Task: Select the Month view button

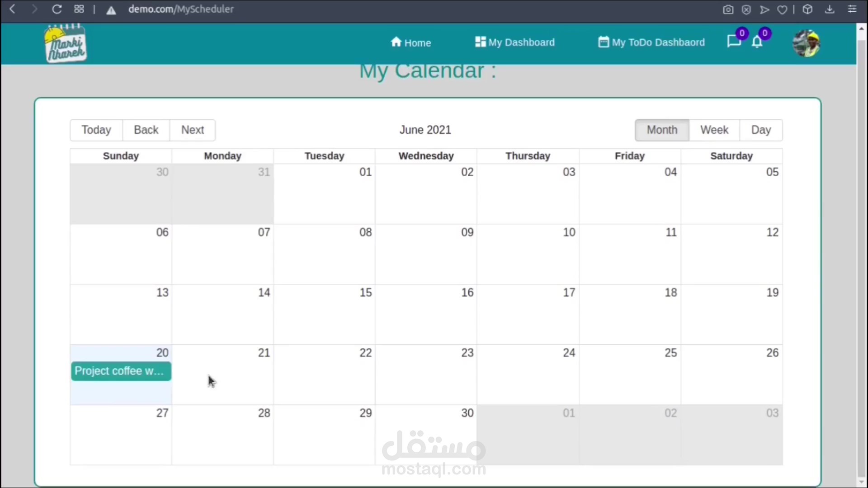Action: pos(662,130)
